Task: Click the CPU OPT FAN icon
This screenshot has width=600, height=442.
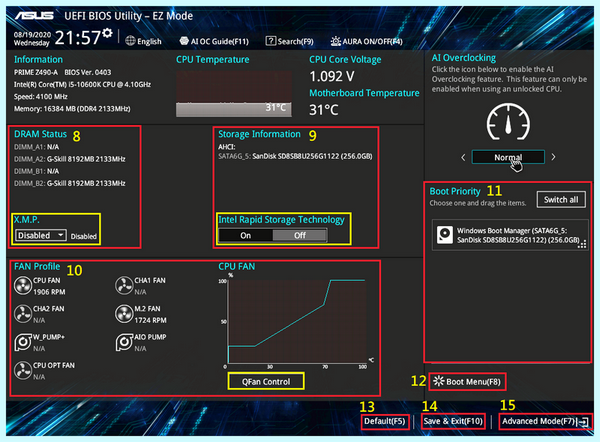Action: [23, 370]
